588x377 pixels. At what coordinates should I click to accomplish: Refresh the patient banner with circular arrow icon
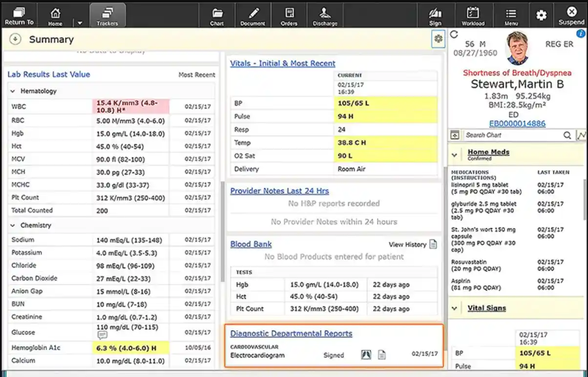click(x=454, y=33)
